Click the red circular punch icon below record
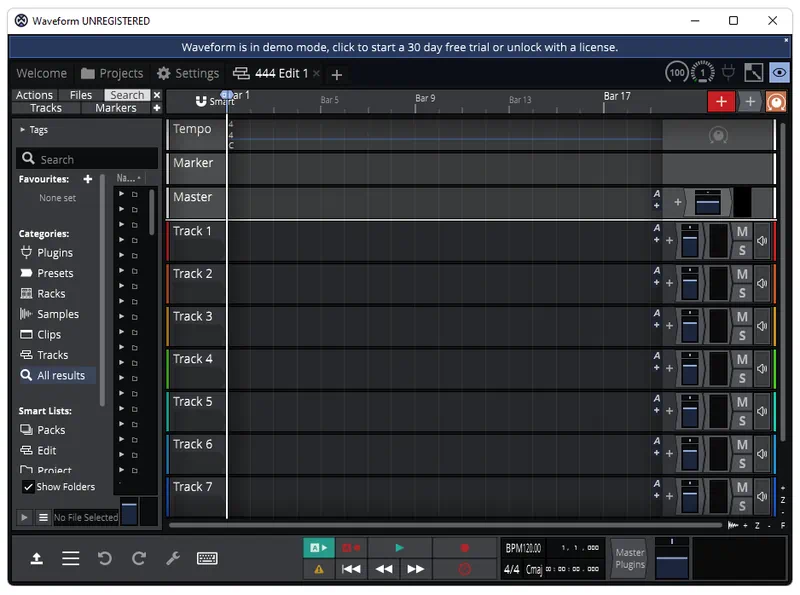The height and width of the screenshot is (595, 800). (464, 569)
